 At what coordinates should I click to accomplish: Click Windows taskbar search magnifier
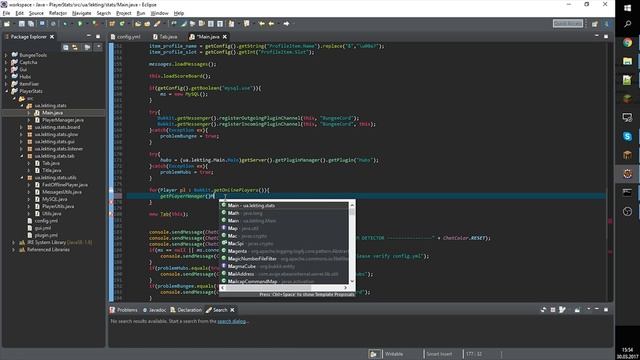pyautogui.click(x=627, y=24)
